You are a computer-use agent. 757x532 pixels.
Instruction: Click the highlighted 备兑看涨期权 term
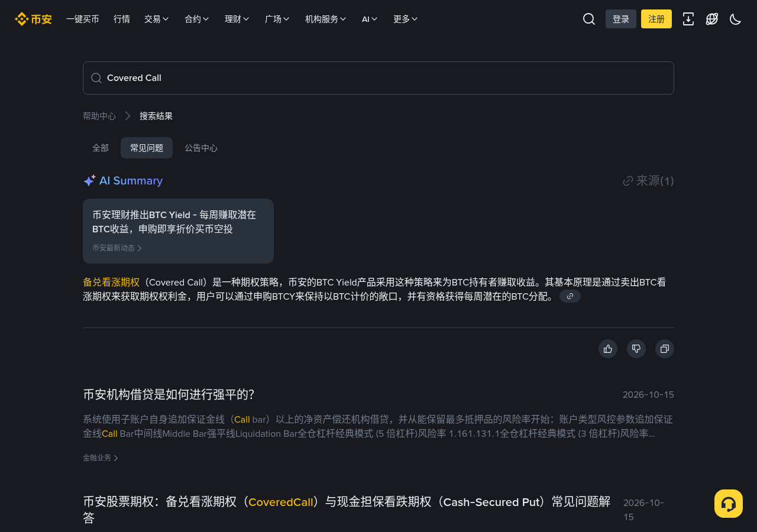point(111,283)
